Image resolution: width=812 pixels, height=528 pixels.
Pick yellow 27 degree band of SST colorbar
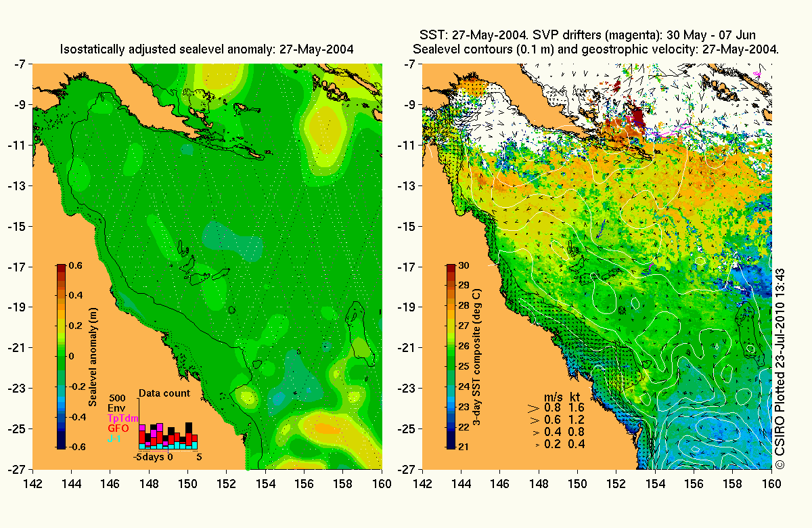(451, 326)
